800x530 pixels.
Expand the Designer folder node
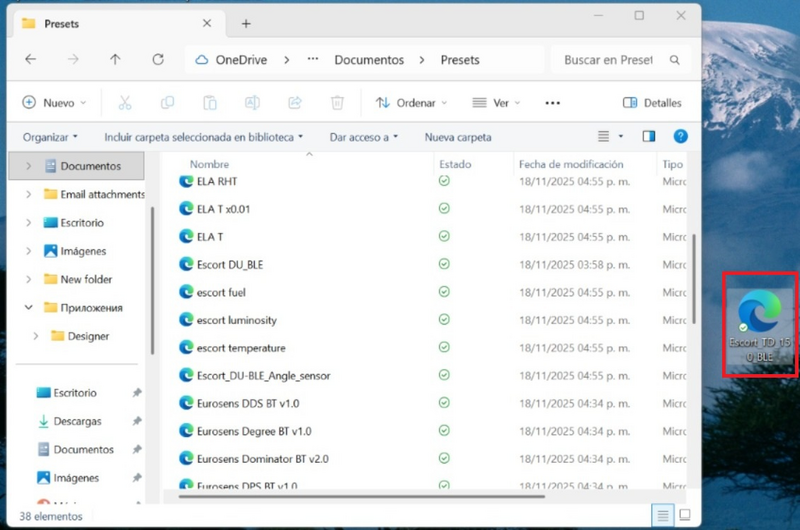(36, 336)
